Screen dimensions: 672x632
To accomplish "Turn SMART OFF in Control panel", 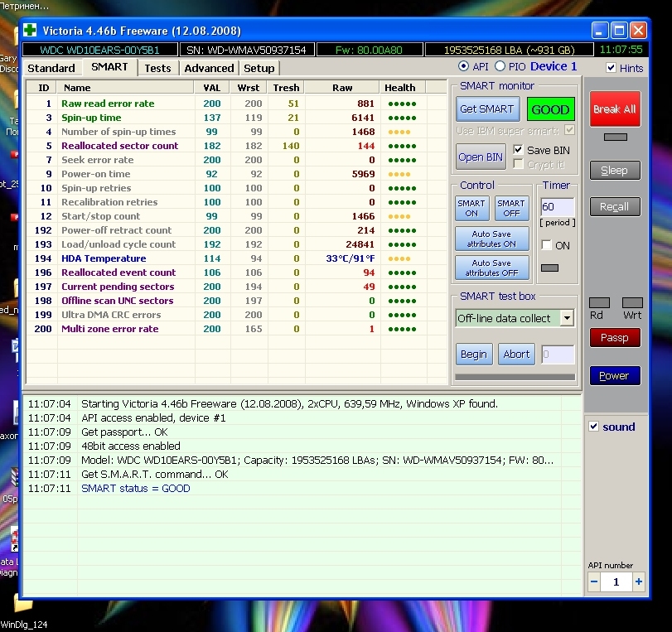I will (x=511, y=208).
